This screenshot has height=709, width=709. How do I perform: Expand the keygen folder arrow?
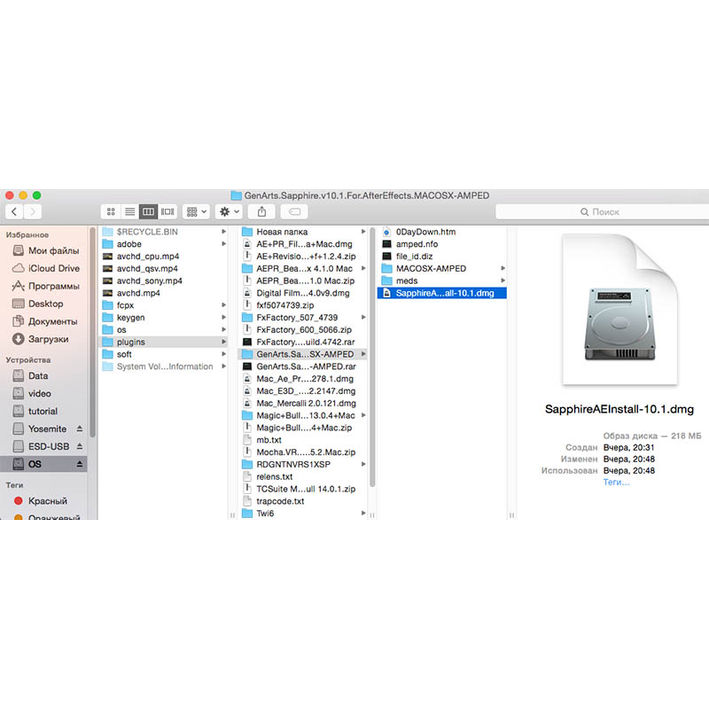[x=223, y=317]
